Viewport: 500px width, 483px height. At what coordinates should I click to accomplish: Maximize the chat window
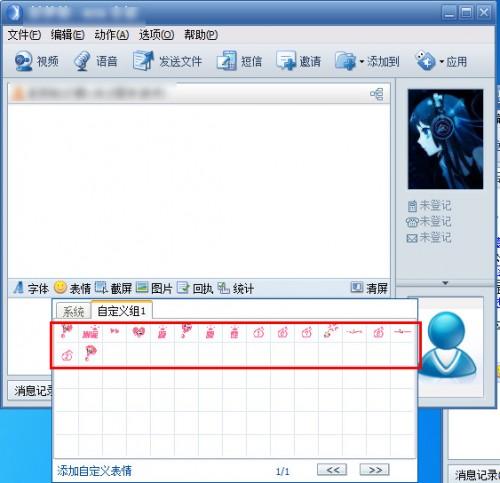pyautogui.click(x=466, y=13)
